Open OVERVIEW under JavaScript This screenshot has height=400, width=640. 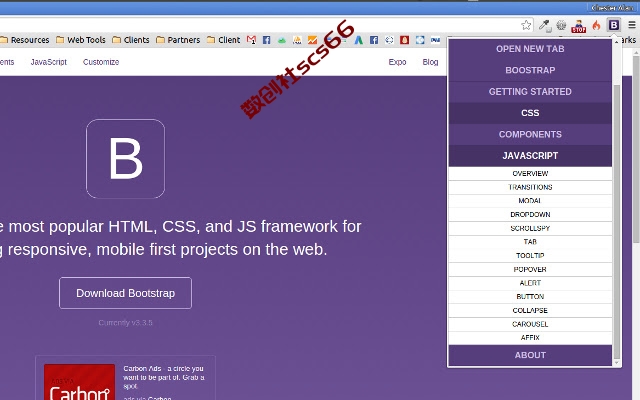(x=530, y=173)
